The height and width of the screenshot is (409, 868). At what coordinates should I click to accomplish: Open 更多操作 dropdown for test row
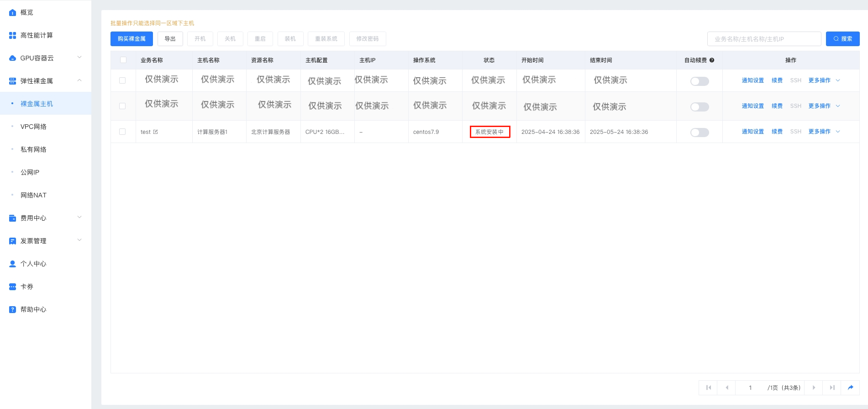pyautogui.click(x=824, y=132)
